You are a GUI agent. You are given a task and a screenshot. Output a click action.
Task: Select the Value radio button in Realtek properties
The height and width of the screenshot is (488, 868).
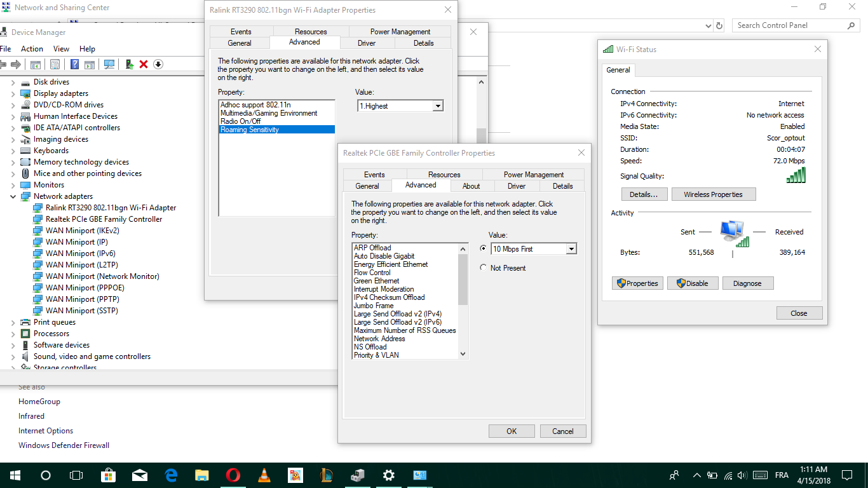(484, 248)
